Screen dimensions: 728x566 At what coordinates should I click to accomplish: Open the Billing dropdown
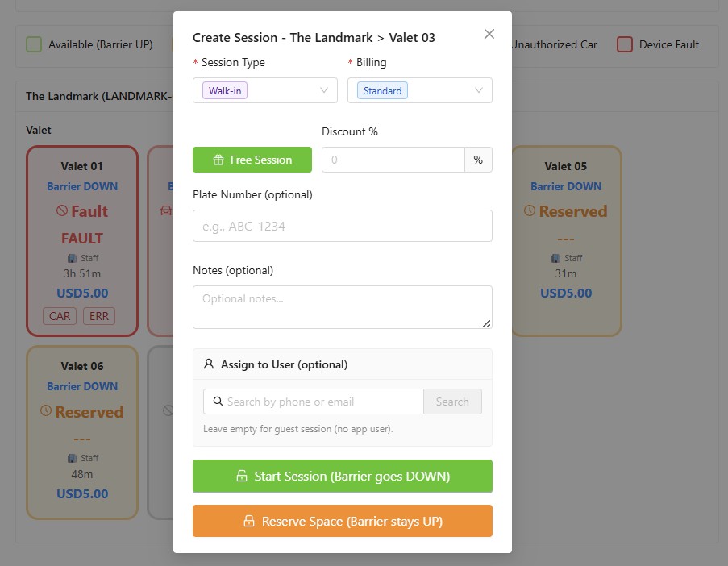[419, 90]
